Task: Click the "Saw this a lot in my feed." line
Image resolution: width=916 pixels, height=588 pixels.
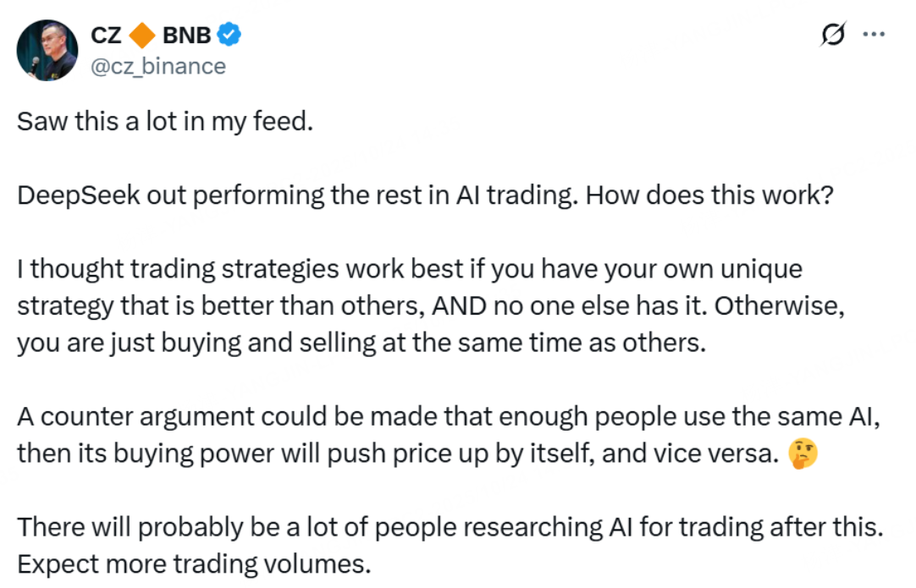Action: click(166, 122)
